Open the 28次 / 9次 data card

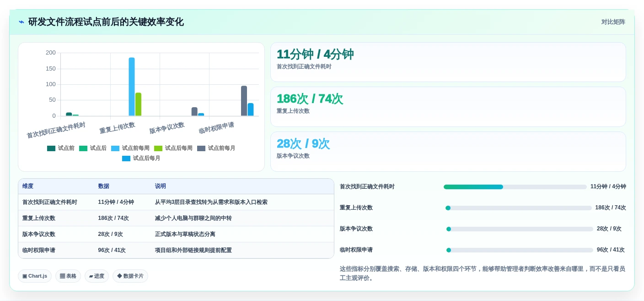[448, 152]
